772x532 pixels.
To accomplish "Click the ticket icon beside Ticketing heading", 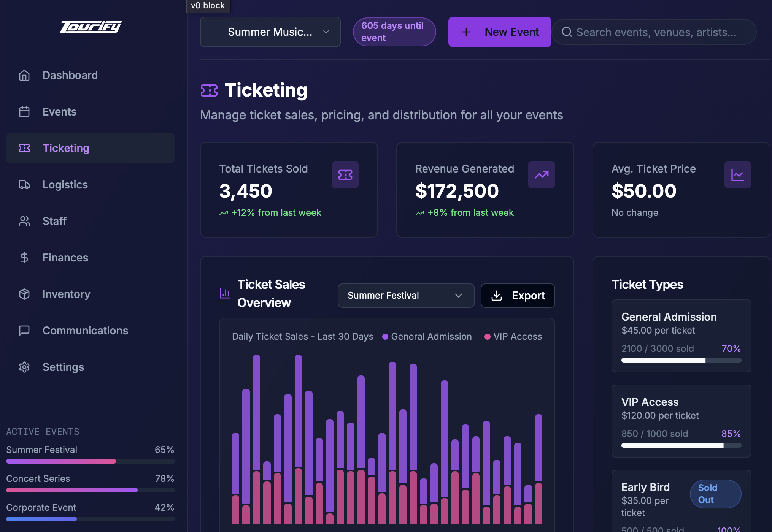I will (209, 90).
